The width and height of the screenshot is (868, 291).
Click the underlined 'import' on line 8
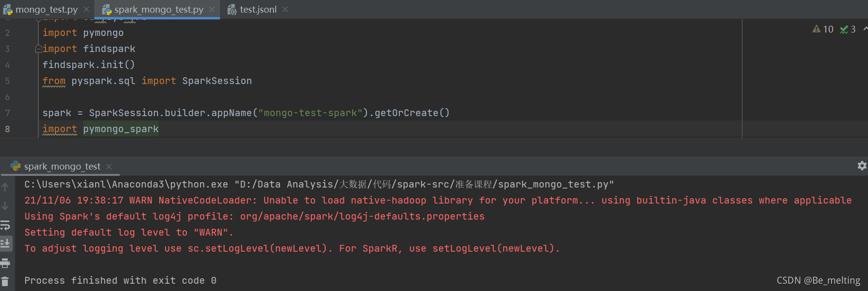coord(60,129)
